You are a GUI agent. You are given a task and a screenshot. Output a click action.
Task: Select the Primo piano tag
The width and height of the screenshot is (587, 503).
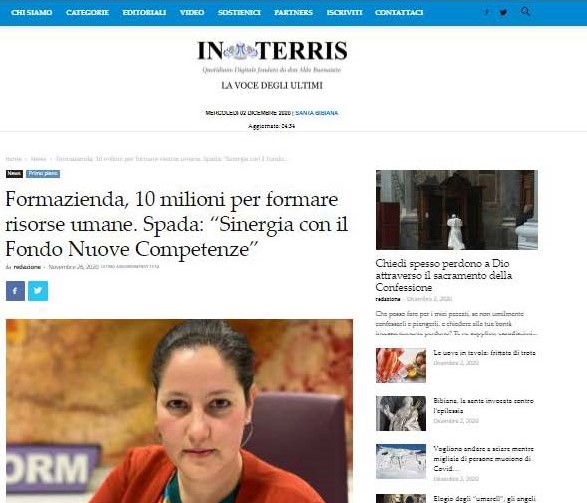43,174
